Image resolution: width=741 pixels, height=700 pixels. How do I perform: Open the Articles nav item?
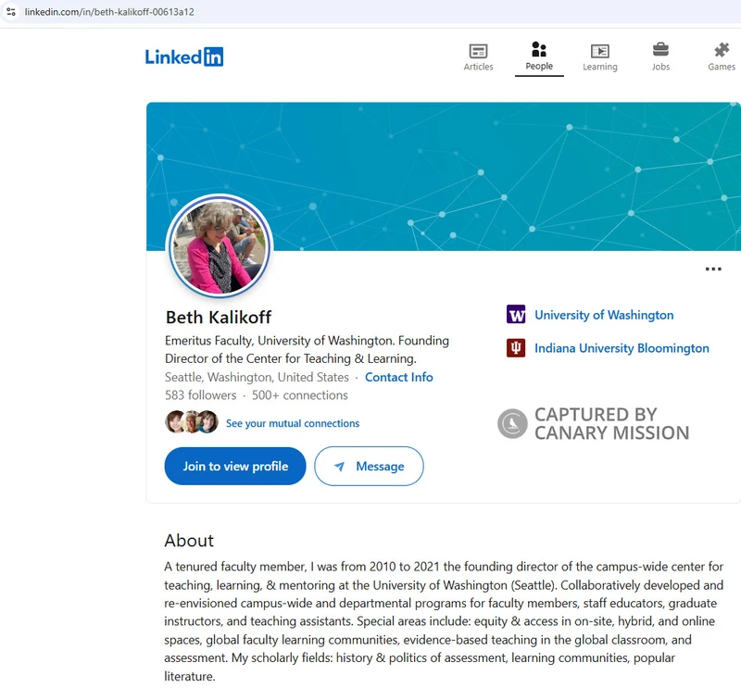[478, 57]
